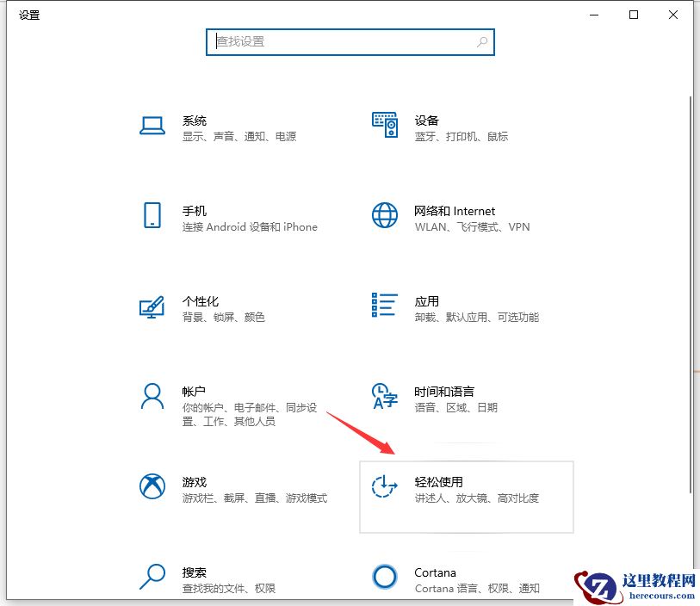Click the 轻松使用 accessibility icon
The width and height of the screenshot is (700, 606).
(384, 486)
